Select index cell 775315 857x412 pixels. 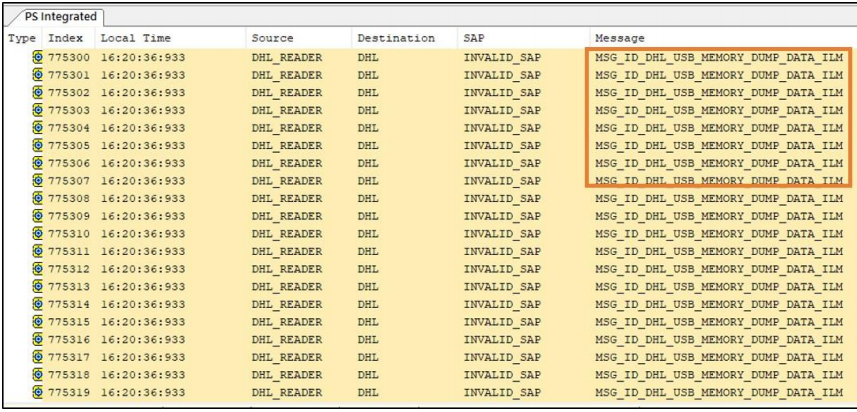pos(69,322)
